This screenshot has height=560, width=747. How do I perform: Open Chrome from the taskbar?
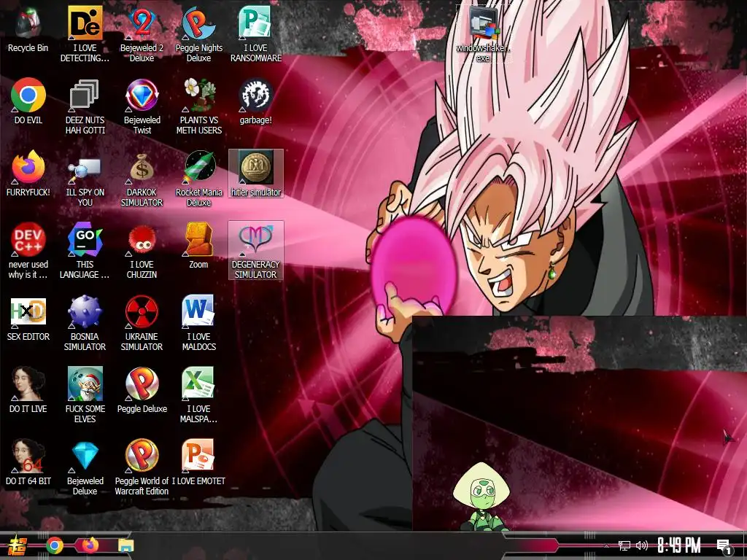[55, 545]
